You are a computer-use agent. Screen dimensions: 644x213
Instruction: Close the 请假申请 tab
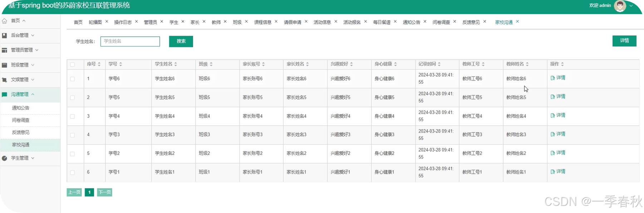pyautogui.click(x=306, y=21)
